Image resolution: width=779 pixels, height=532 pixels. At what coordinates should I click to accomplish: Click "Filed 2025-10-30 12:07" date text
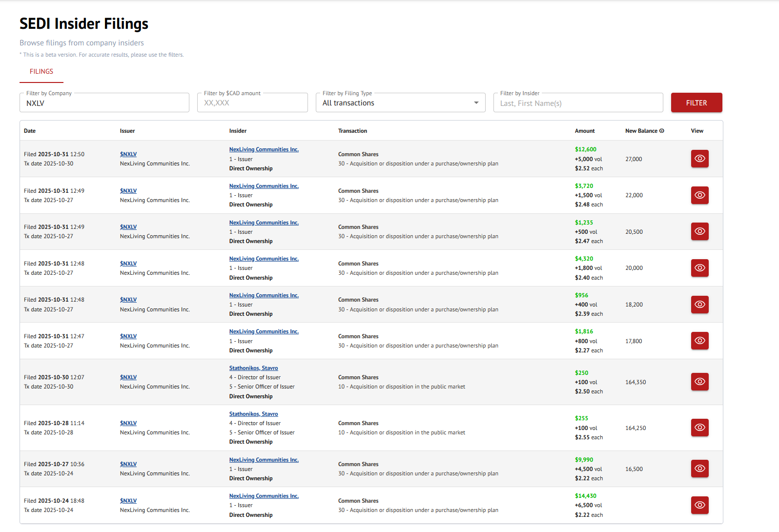pyautogui.click(x=54, y=377)
